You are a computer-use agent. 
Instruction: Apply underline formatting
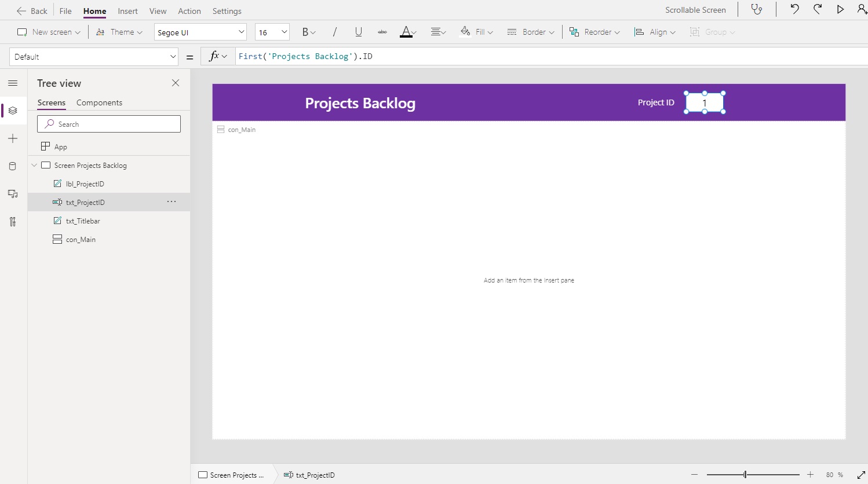point(358,32)
